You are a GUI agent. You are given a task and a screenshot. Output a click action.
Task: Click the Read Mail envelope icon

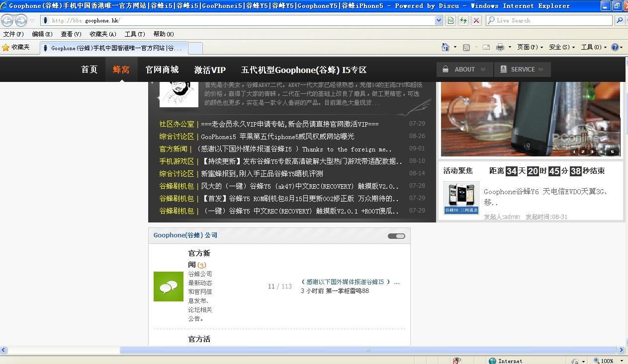pyautogui.click(x=486, y=47)
